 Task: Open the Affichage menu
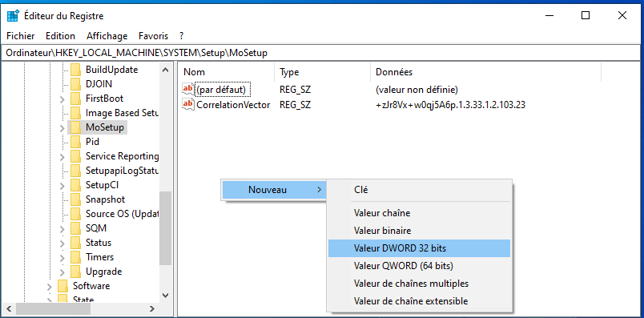107,36
